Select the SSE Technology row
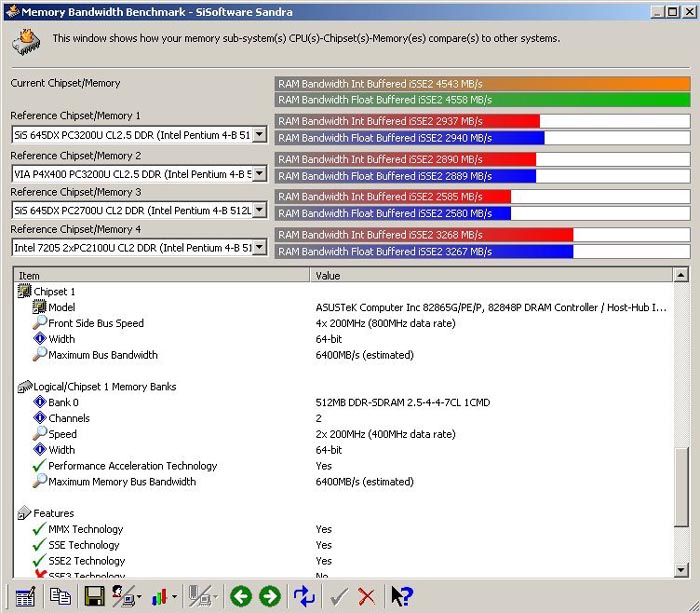 coord(344,545)
